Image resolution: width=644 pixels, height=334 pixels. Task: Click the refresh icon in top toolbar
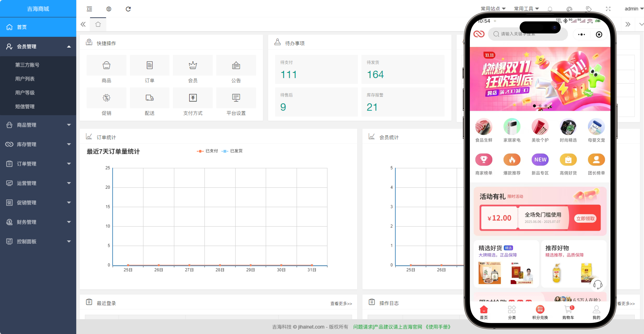128,9
